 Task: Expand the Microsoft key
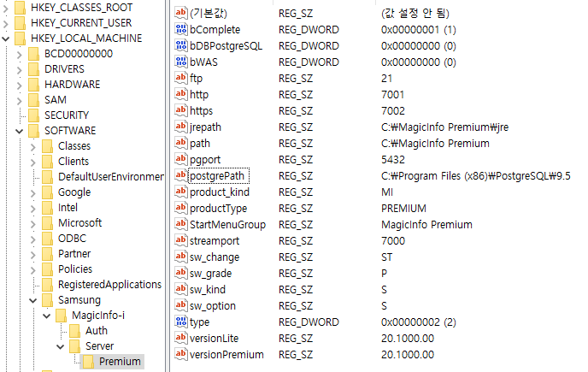pyautogui.click(x=33, y=223)
